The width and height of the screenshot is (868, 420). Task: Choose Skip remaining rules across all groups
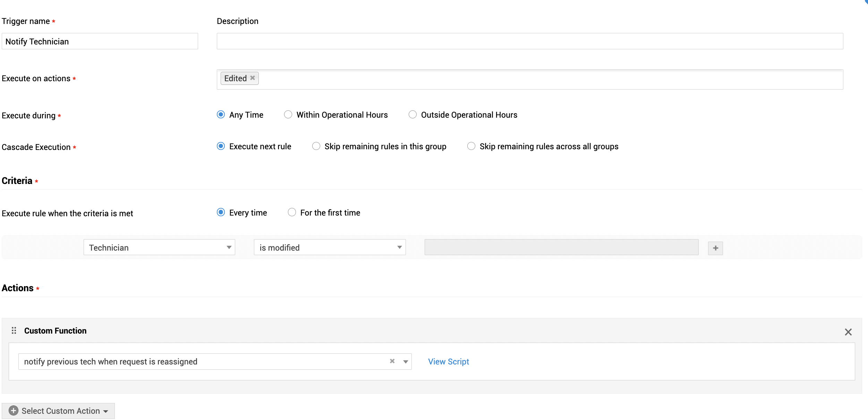tap(471, 146)
